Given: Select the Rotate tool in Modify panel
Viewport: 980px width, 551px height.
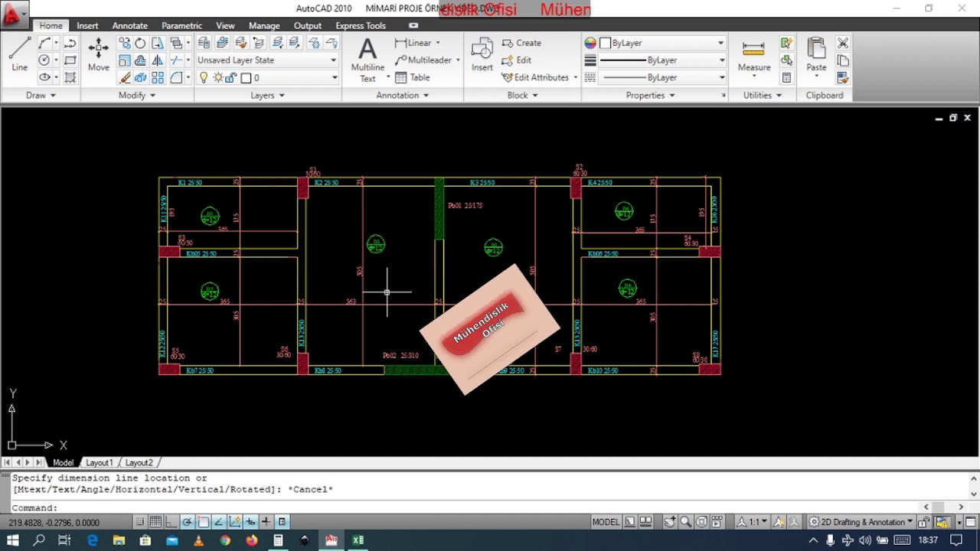Looking at the screenshot, I should click(140, 43).
